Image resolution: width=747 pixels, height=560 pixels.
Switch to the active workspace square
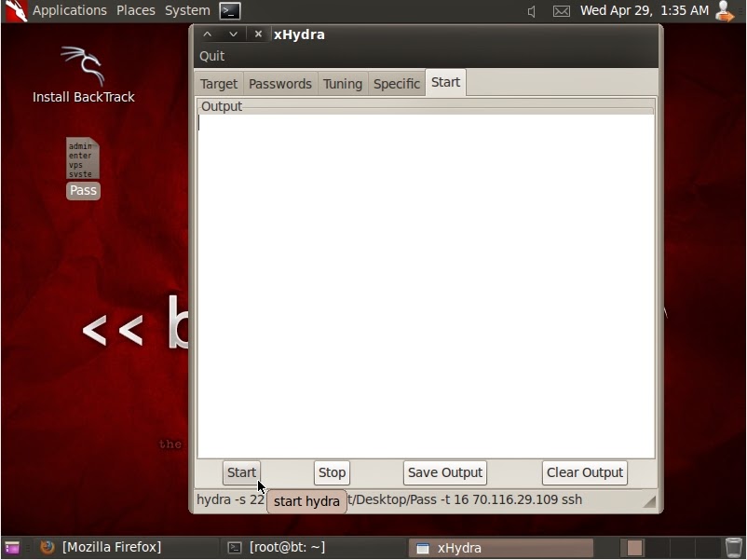pos(634,548)
